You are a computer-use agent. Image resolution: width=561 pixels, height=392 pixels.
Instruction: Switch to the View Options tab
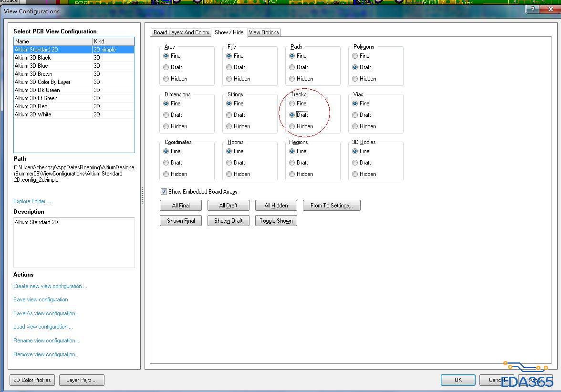pyautogui.click(x=264, y=32)
